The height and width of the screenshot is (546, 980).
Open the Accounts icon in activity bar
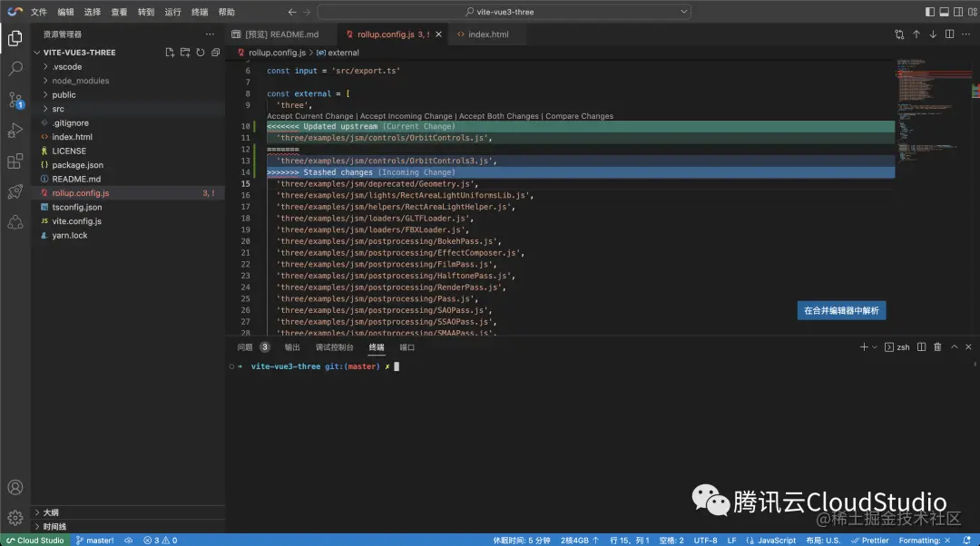pyautogui.click(x=15, y=487)
